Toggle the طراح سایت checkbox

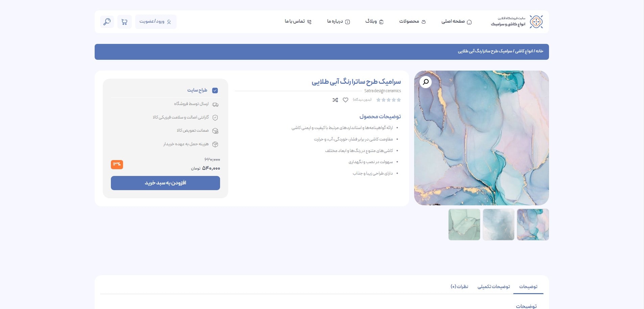click(215, 90)
